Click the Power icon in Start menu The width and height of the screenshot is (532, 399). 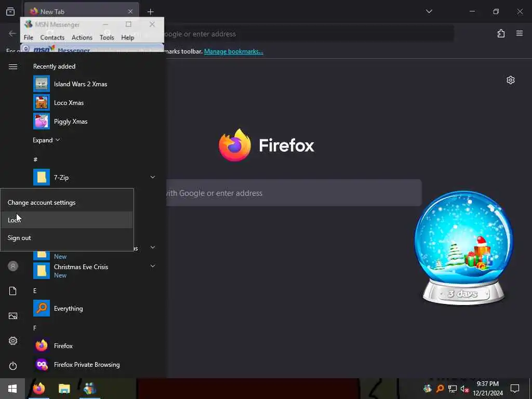(x=13, y=366)
